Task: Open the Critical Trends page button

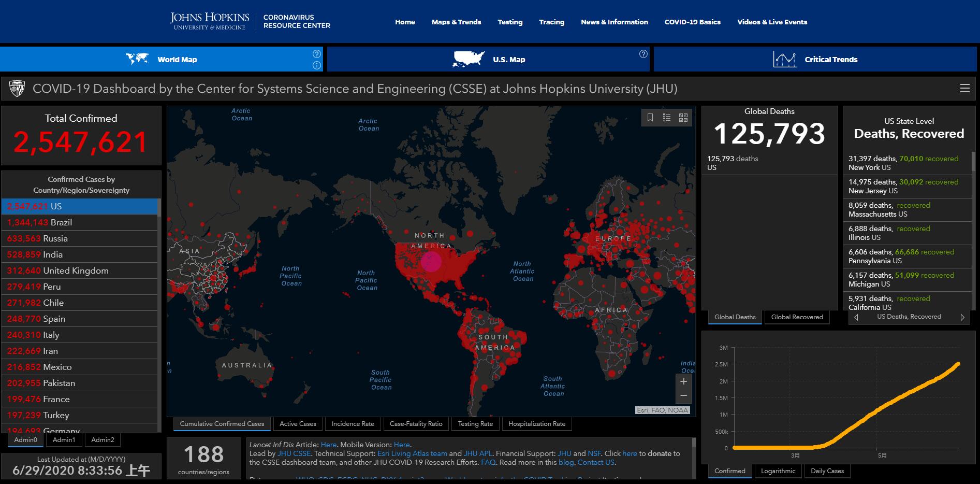Action: tap(815, 60)
